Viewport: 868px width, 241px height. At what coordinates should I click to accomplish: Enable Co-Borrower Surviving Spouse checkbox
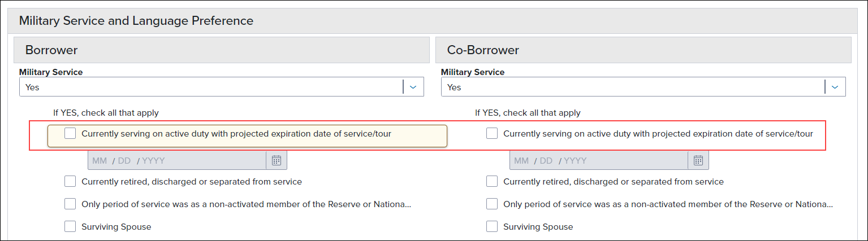[x=492, y=226]
